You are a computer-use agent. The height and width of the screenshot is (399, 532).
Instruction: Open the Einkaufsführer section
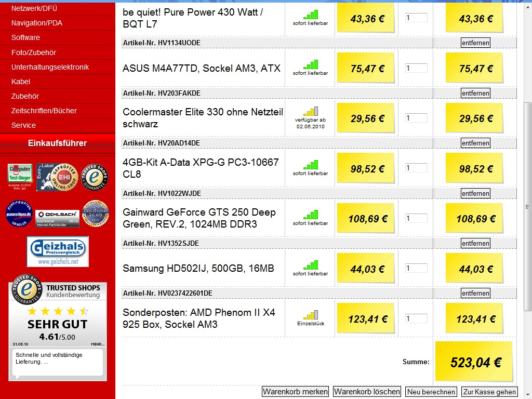[x=58, y=143]
